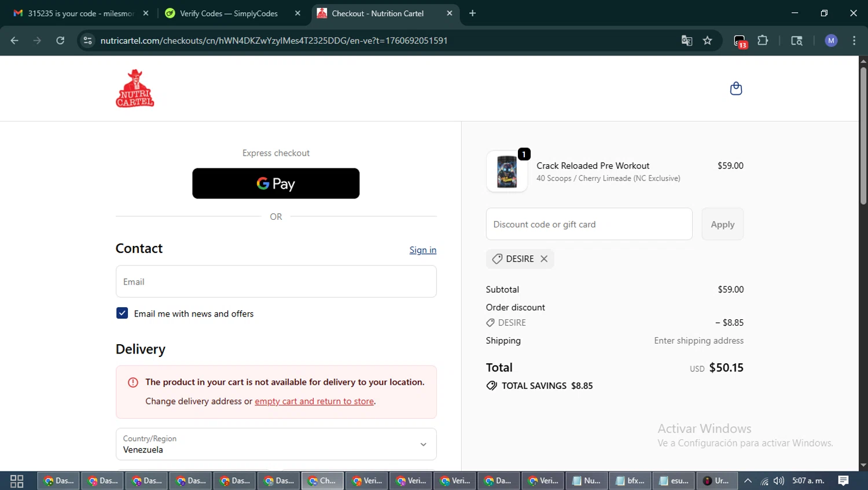View site information icon in address bar
The width and height of the screenshot is (868, 490).
[87, 40]
